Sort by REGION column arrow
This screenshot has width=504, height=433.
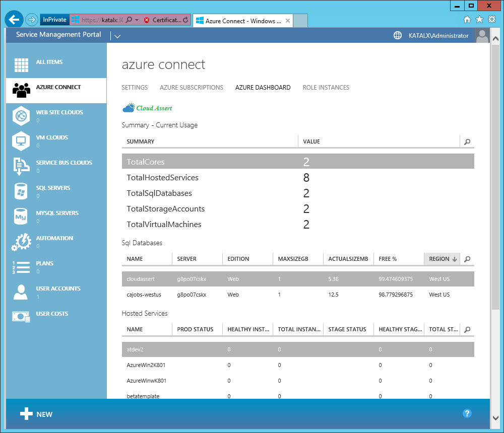pos(455,259)
